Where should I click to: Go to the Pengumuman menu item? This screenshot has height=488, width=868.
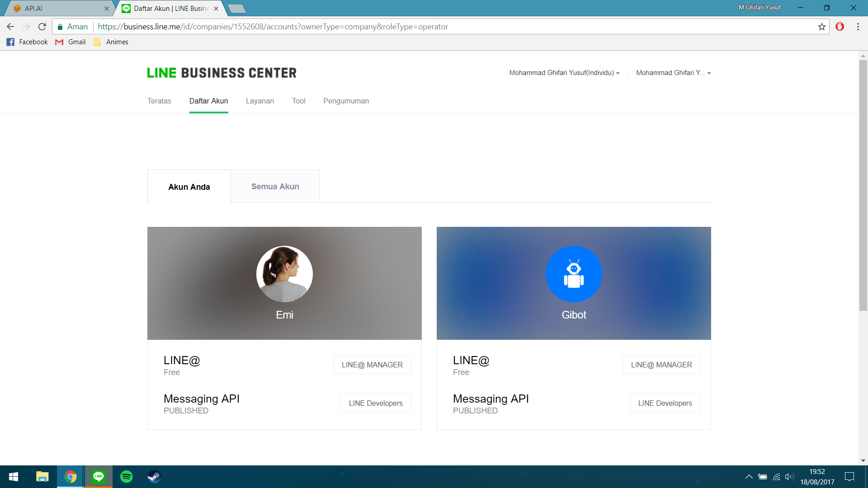[x=346, y=101]
